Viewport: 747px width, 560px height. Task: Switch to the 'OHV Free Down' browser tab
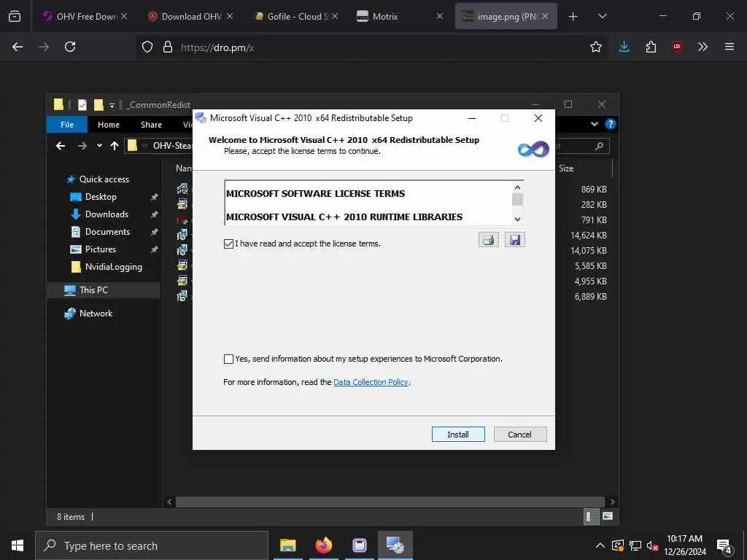click(87, 16)
